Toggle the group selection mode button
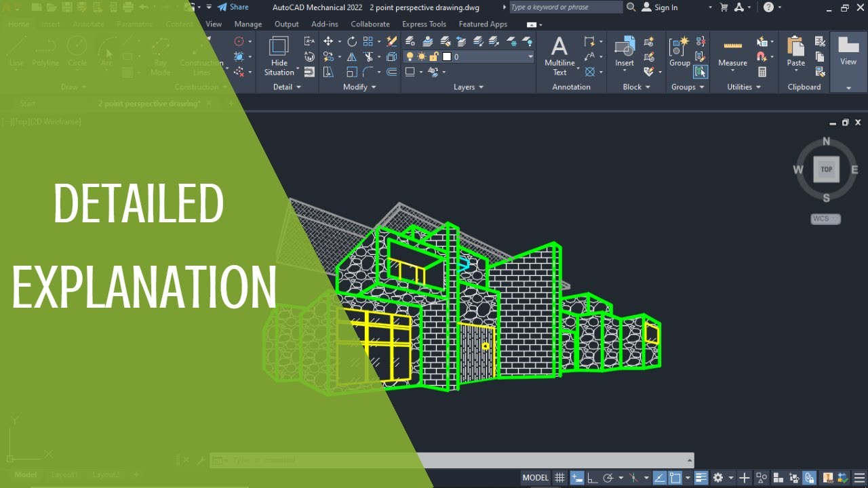This screenshot has width=868, height=488. click(x=701, y=72)
